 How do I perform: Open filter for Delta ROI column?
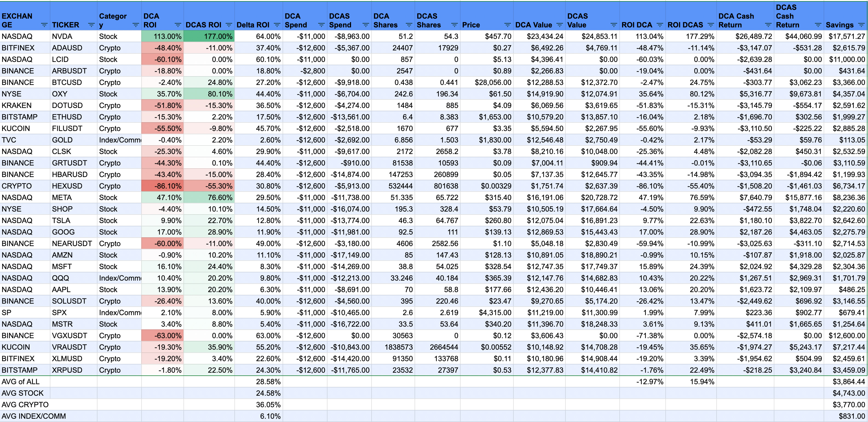[277, 25]
